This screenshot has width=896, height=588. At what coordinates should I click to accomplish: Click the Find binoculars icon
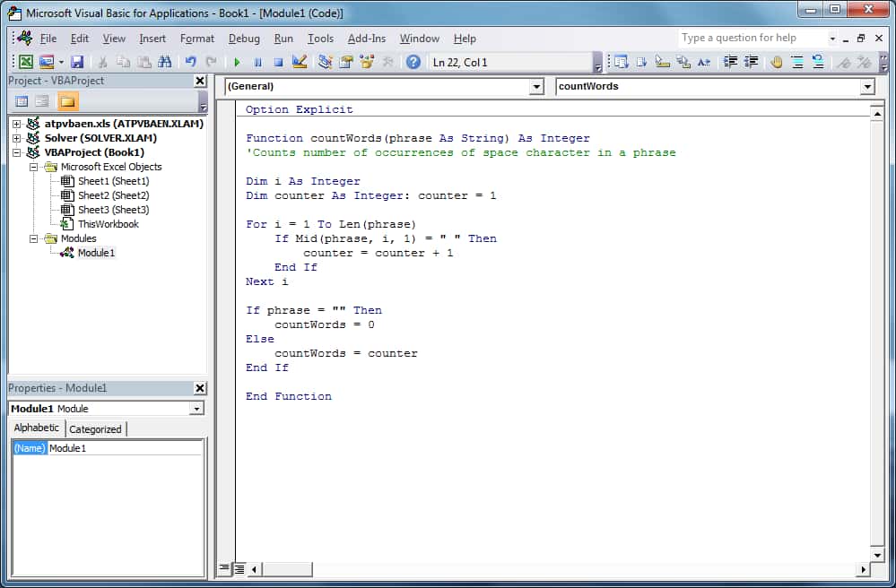pyautogui.click(x=164, y=62)
